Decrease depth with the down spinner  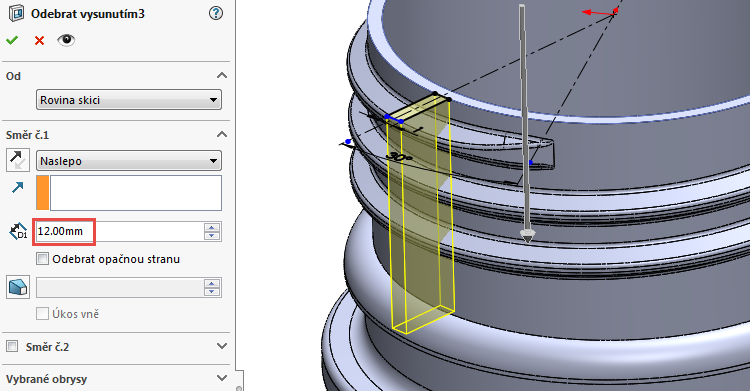pos(212,236)
